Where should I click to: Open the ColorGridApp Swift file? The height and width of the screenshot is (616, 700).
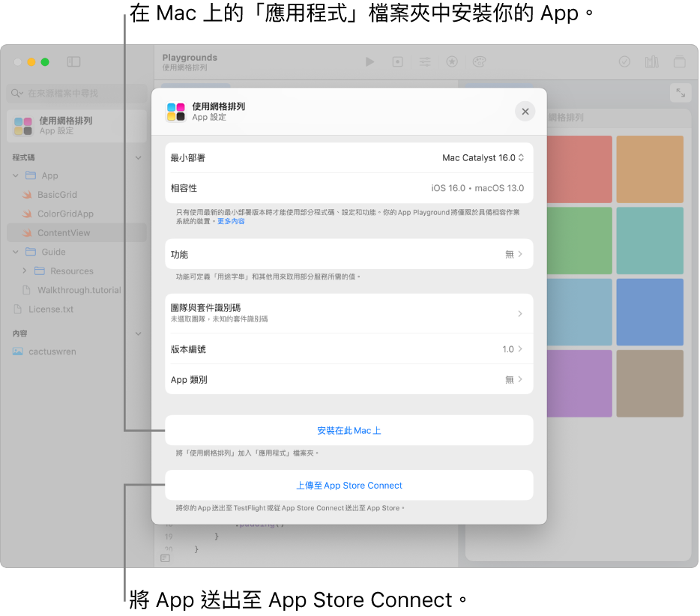(x=65, y=214)
